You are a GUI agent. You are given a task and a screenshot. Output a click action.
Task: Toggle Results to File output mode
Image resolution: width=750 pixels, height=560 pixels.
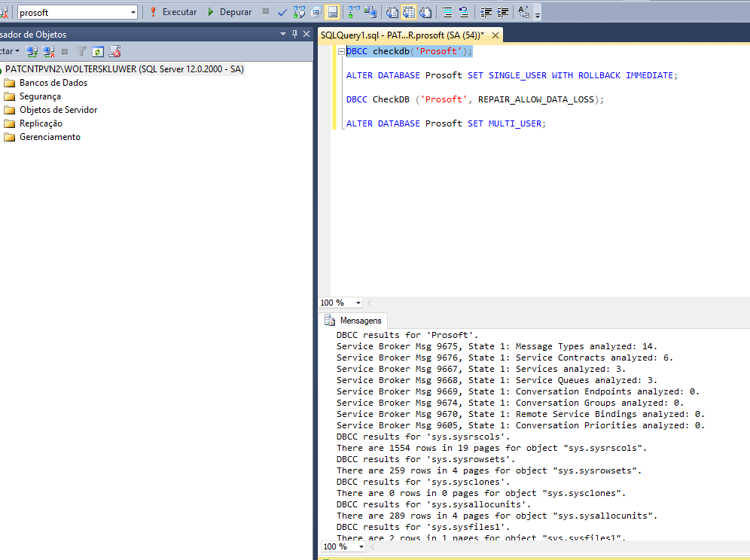coord(425,12)
